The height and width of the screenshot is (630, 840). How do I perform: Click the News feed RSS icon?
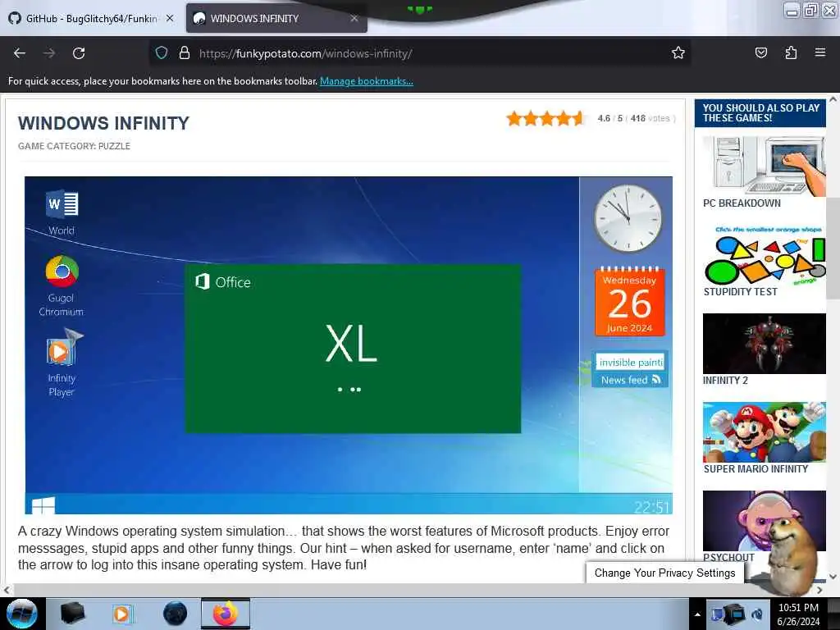657,380
